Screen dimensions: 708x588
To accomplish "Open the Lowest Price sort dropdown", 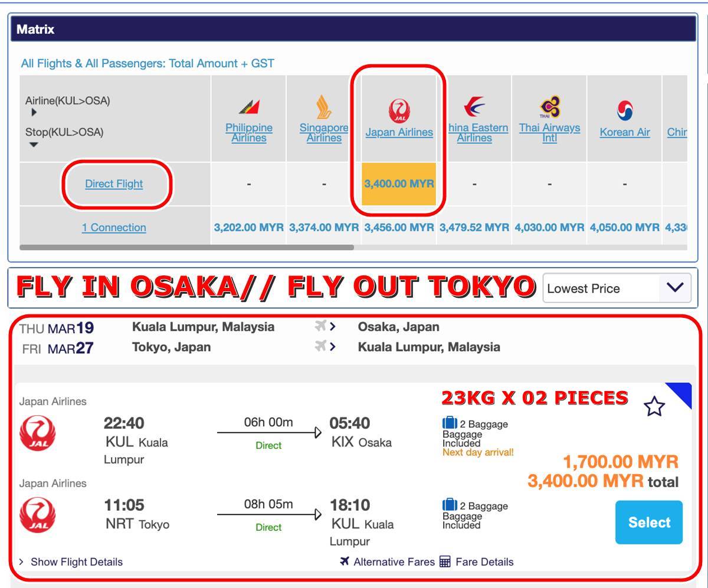I will coord(617,288).
